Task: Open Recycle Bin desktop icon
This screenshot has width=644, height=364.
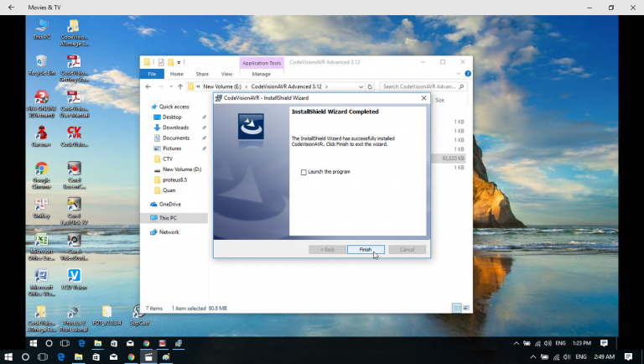Action: point(41,62)
